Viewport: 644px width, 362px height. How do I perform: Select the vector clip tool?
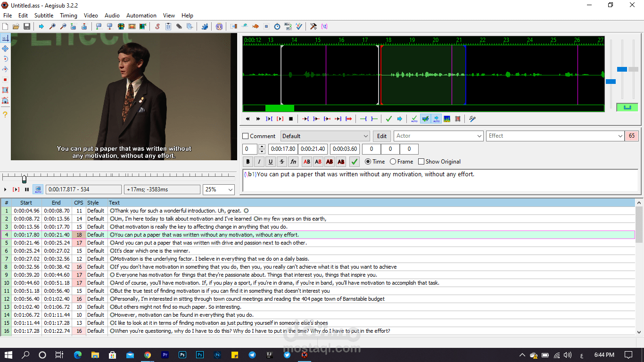[5, 100]
